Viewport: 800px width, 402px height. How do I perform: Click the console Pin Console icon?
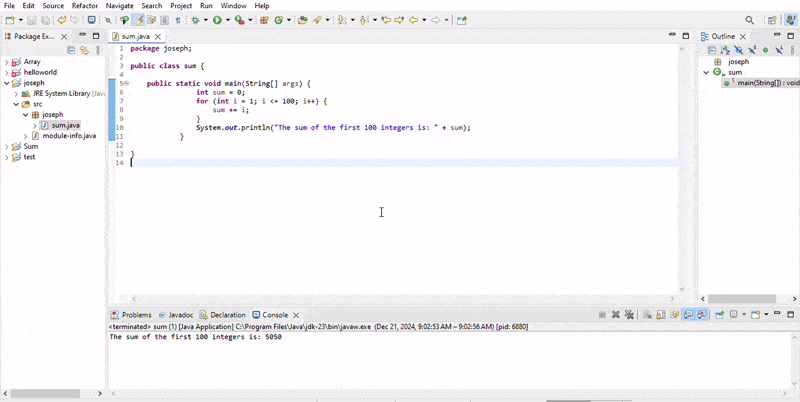[719, 315]
